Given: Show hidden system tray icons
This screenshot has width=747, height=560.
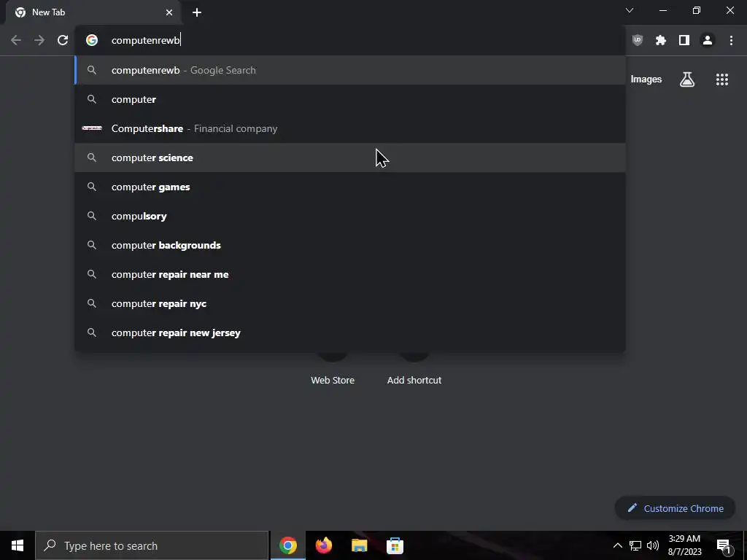Looking at the screenshot, I should point(617,545).
